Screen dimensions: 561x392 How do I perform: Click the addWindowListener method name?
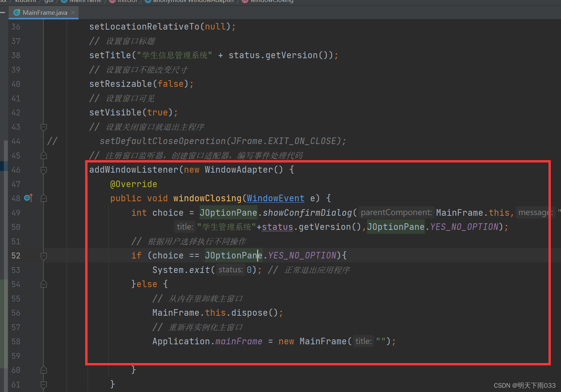click(x=134, y=170)
